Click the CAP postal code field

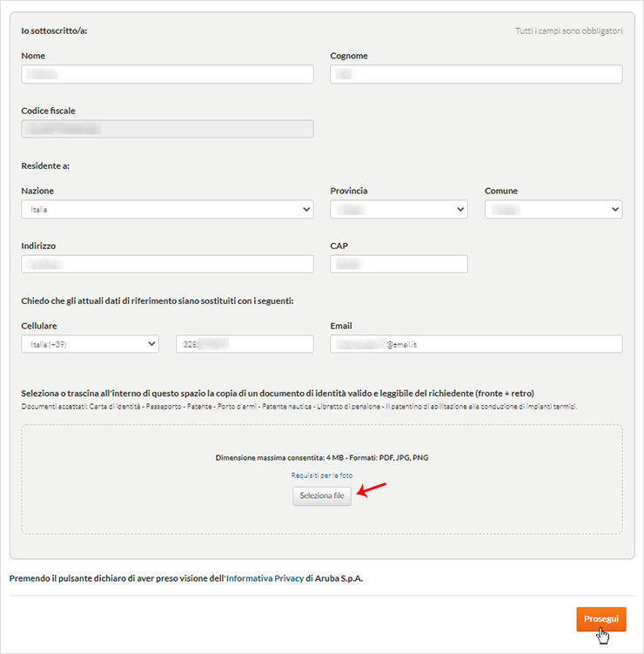(399, 264)
